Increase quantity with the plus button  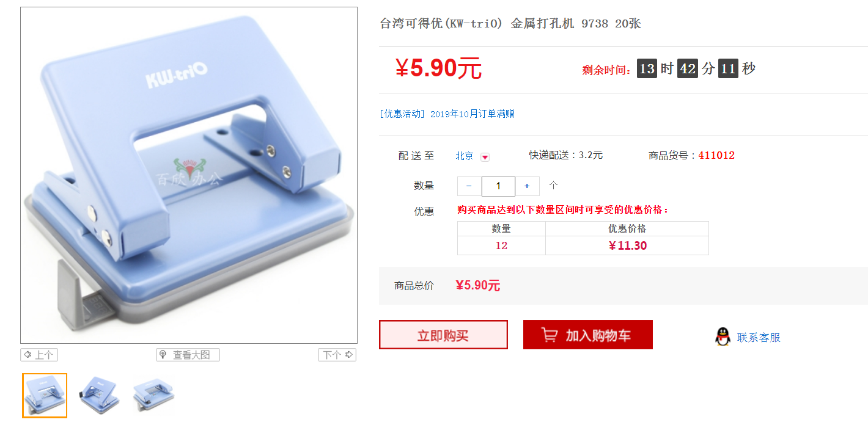[x=527, y=186]
